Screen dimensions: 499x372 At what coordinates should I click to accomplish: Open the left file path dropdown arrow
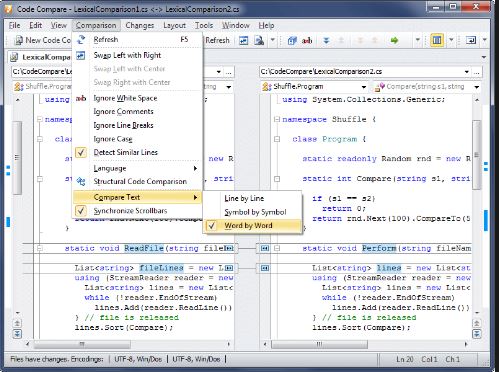[x=218, y=72]
